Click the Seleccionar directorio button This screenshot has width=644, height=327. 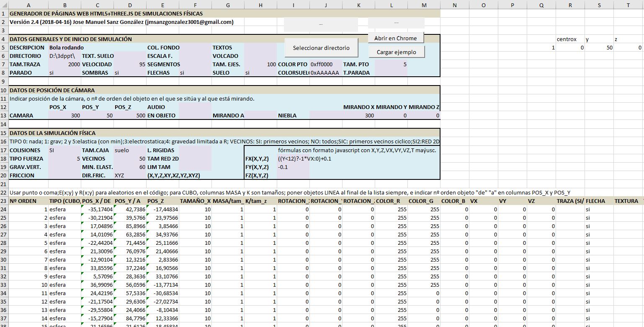pyautogui.click(x=321, y=48)
